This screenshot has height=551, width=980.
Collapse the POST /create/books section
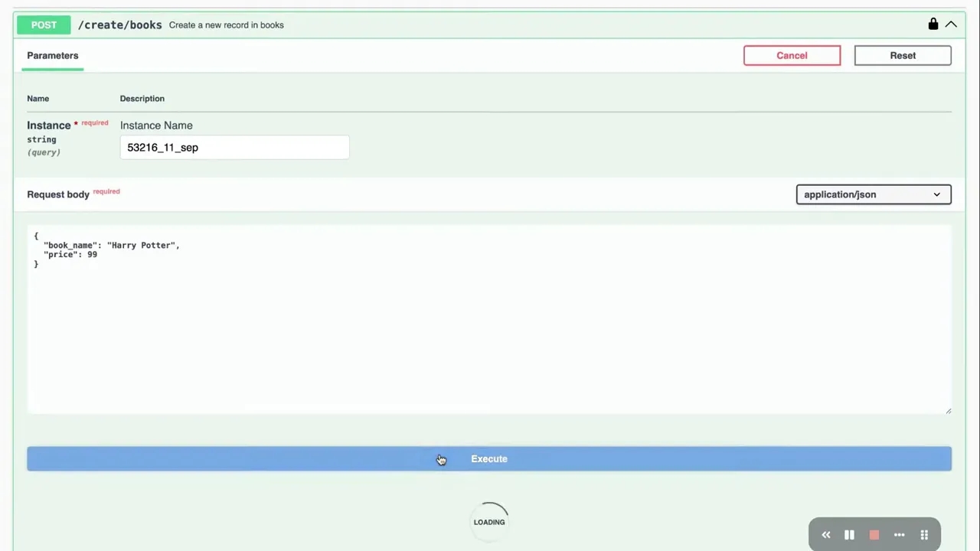(951, 24)
